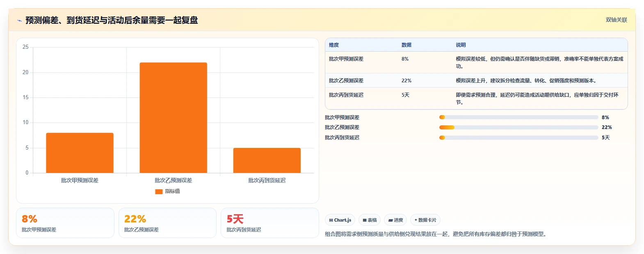
Task: Click the 8% card caption 批次甲预测误差
Action: (x=39, y=230)
